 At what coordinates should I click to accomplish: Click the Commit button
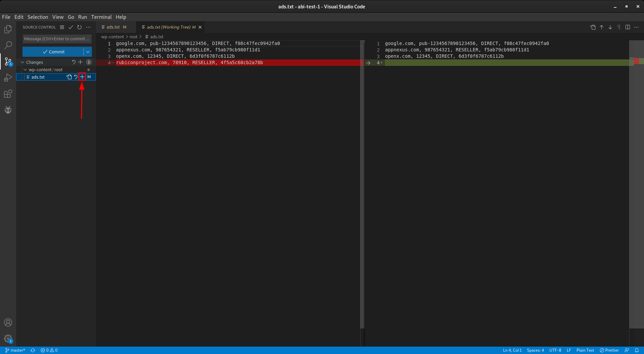(53, 52)
